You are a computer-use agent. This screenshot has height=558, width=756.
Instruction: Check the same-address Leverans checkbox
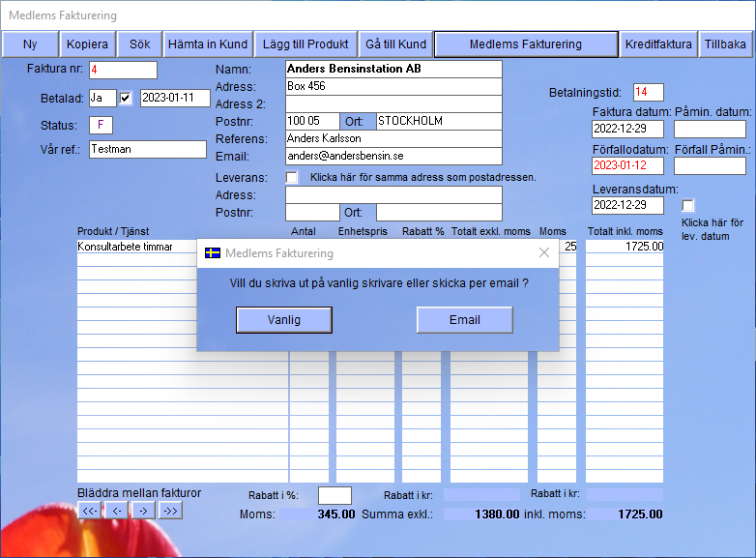click(x=292, y=177)
